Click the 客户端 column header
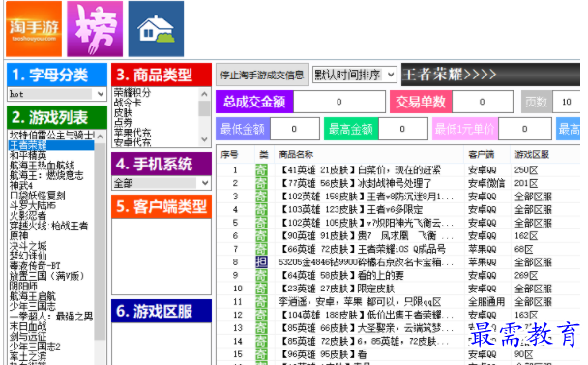Viewport: 588px width, 365px height. (482, 154)
